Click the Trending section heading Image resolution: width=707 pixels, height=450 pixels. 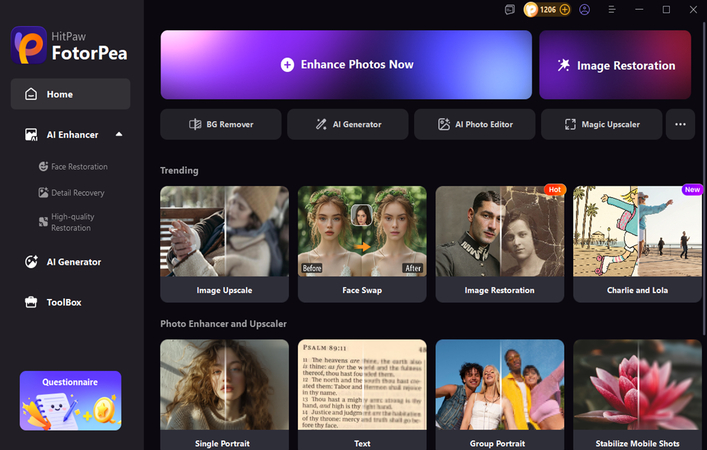[179, 170]
